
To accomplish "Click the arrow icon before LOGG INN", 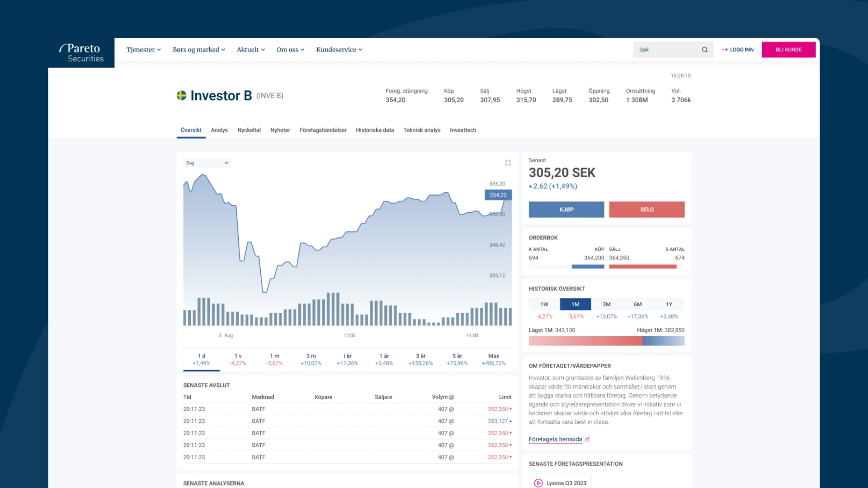I will click(x=725, y=50).
